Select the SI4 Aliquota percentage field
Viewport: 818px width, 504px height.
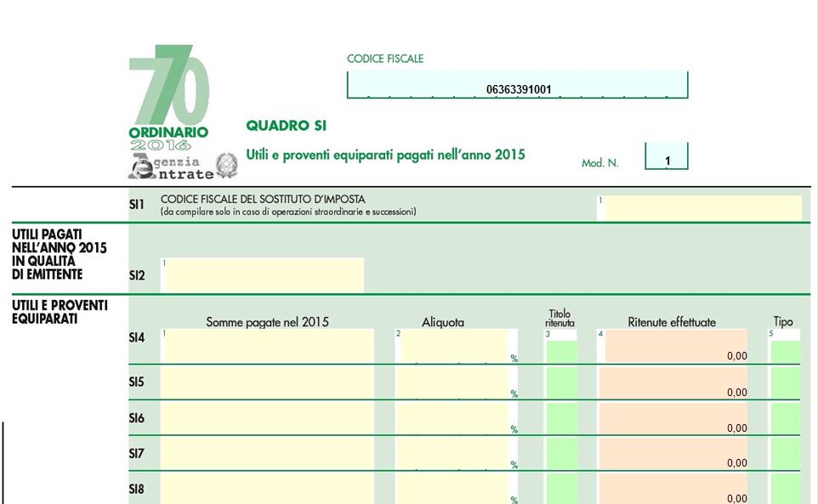tap(454, 346)
